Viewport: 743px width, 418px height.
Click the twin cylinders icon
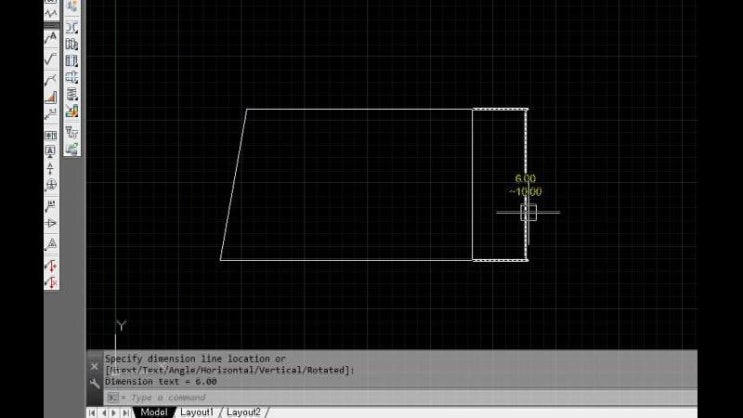72,44
